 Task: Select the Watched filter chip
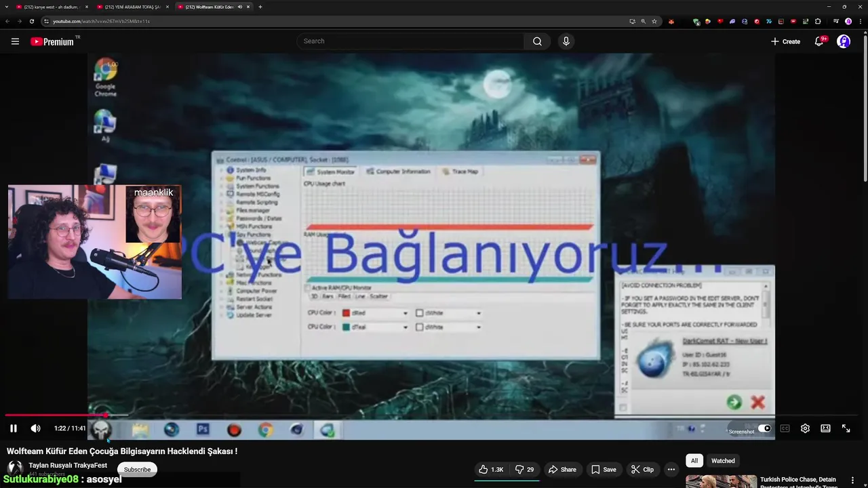723,461
